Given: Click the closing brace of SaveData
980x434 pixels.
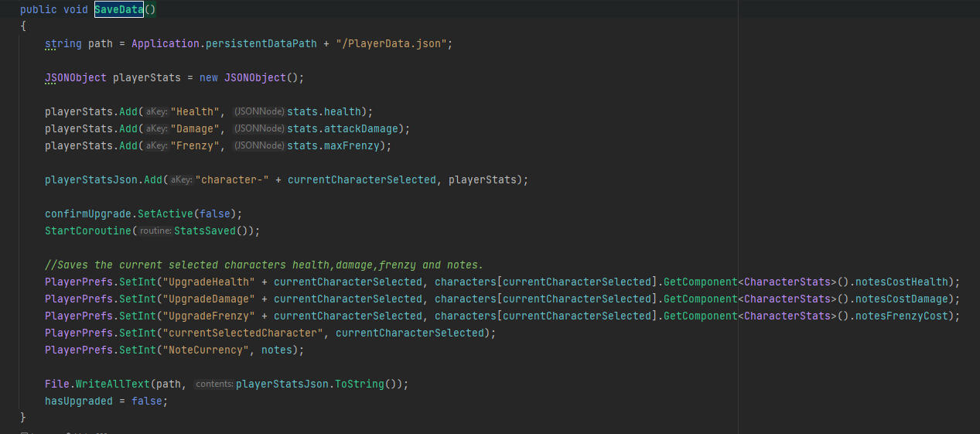Looking at the screenshot, I should point(23,418).
